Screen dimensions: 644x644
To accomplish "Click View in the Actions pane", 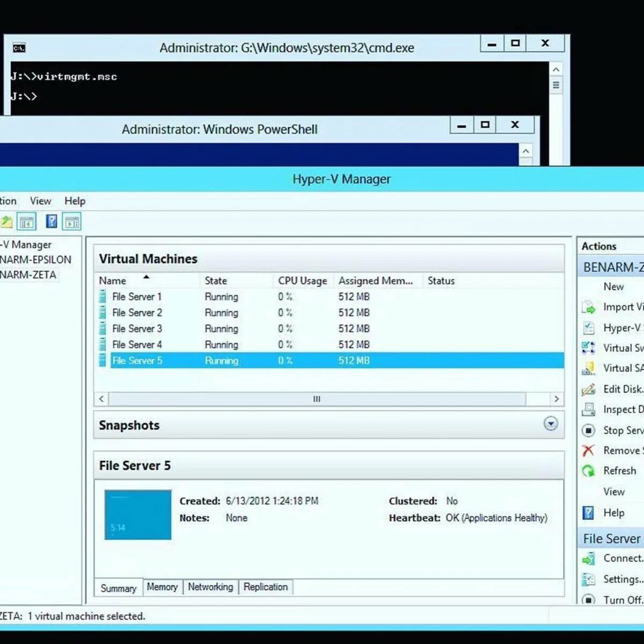I will point(614,492).
